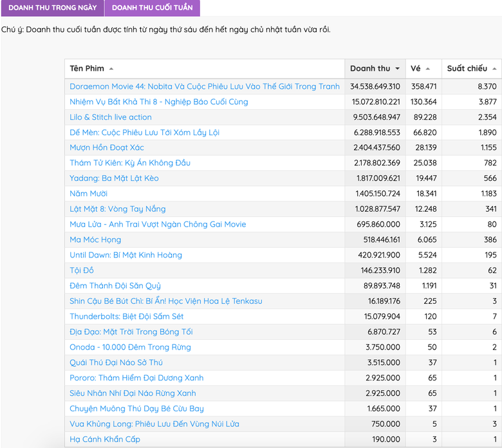The image size is (502, 448).
Task: Open Thám Tử Kiên: Kỳ Án Không Đầu
Action: coord(130,163)
